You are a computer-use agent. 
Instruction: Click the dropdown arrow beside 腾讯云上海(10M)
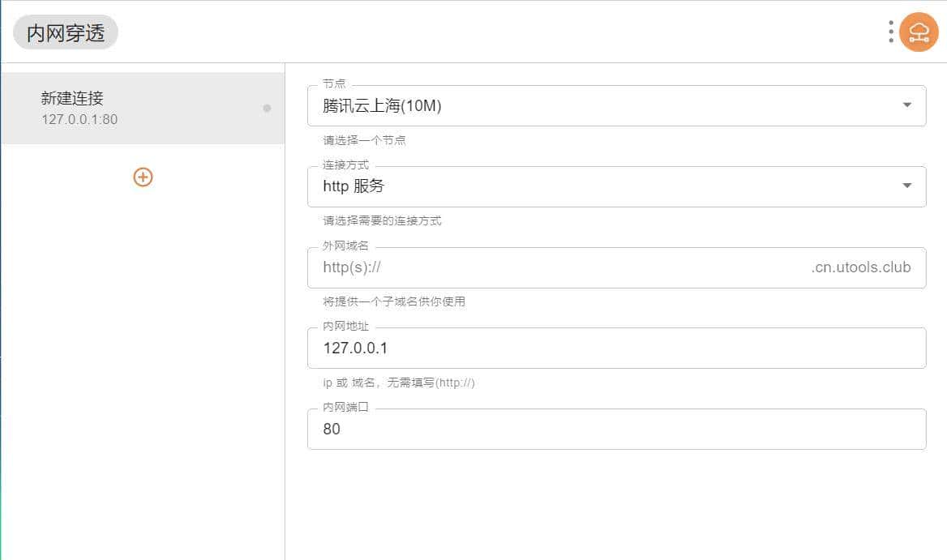906,105
